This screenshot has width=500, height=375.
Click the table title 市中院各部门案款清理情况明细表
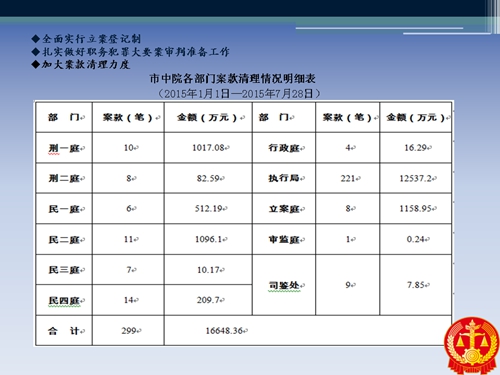tap(232, 79)
